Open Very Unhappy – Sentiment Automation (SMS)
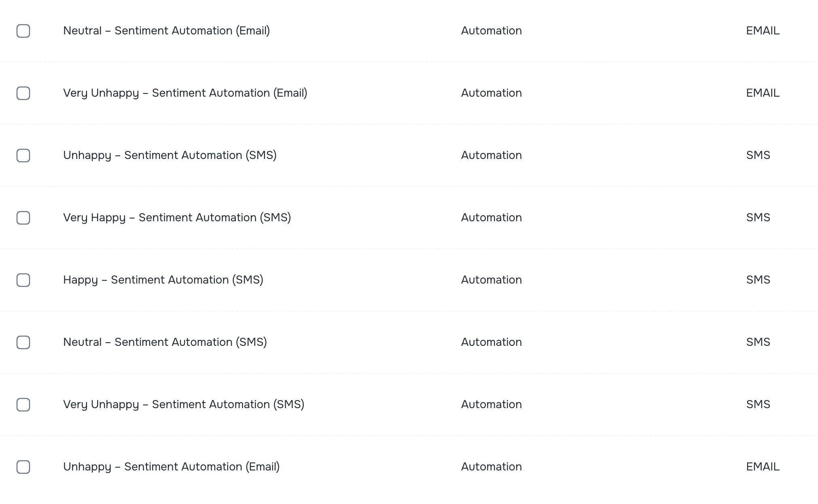 point(184,404)
